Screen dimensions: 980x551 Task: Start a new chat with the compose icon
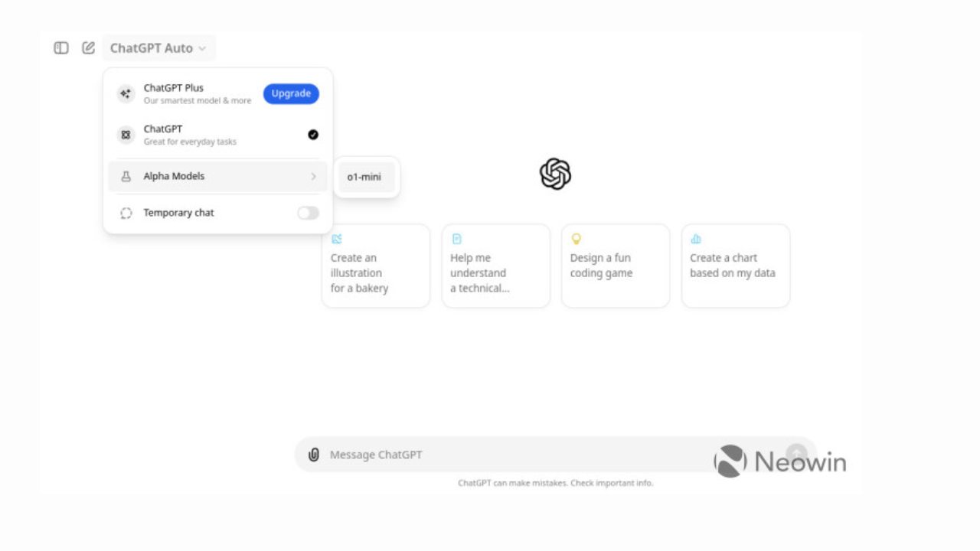[x=89, y=48]
